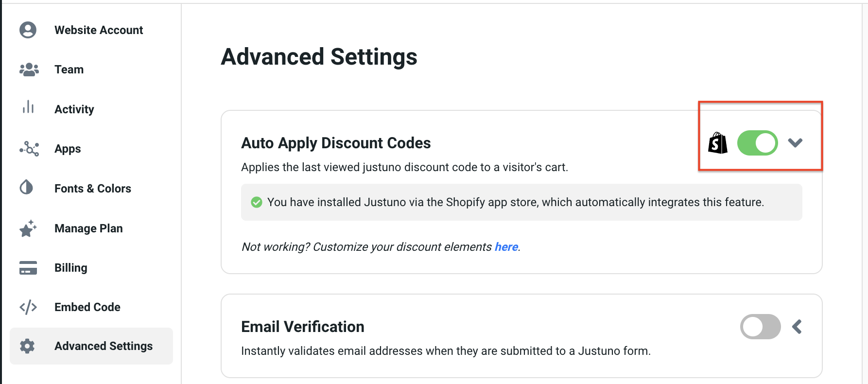Click the Team people icon

coord(29,70)
